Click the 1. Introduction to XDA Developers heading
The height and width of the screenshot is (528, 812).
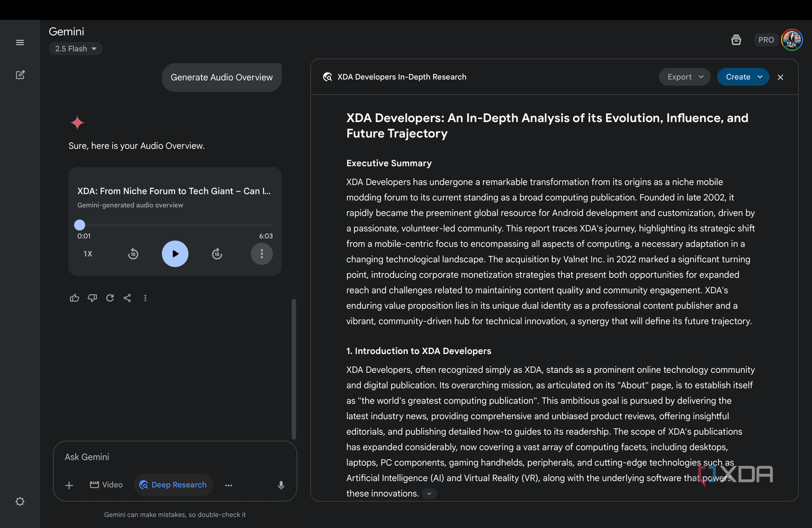419,351
